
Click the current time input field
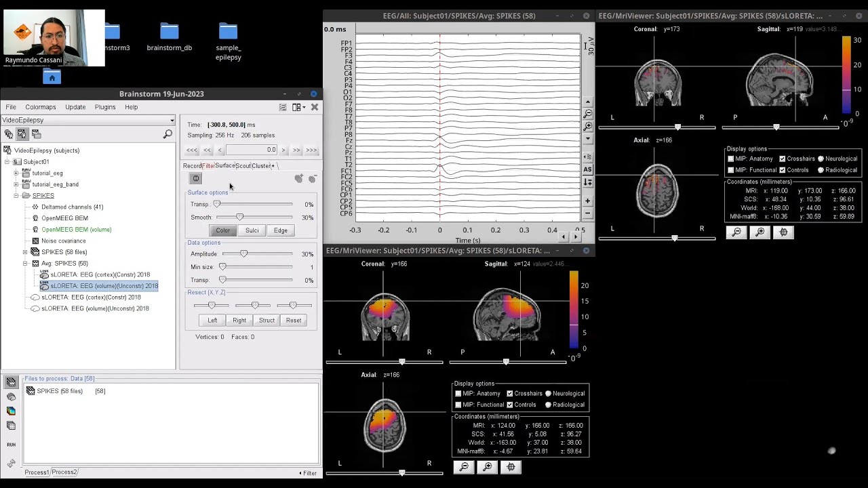(x=251, y=150)
